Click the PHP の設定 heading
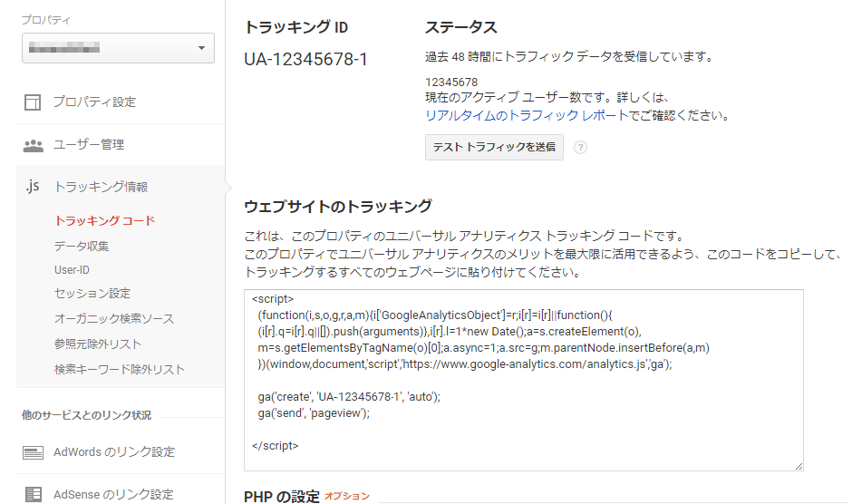 point(282,497)
